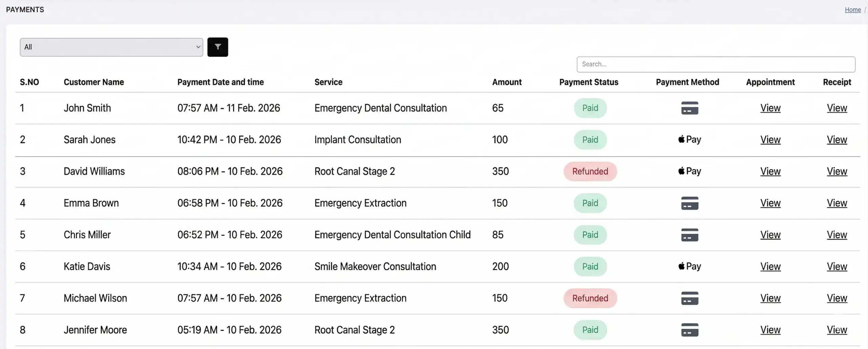Image resolution: width=868 pixels, height=349 pixels.
Task: Click the Paid status badge for Katie Davis
Action: [x=590, y=267]
